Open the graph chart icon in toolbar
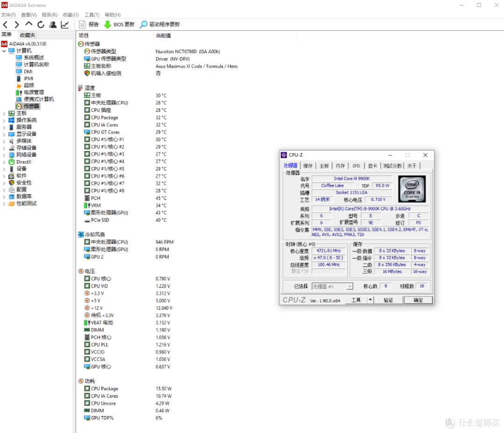The height and width of the screenshot is (433, 504). [x=64, y=24]
